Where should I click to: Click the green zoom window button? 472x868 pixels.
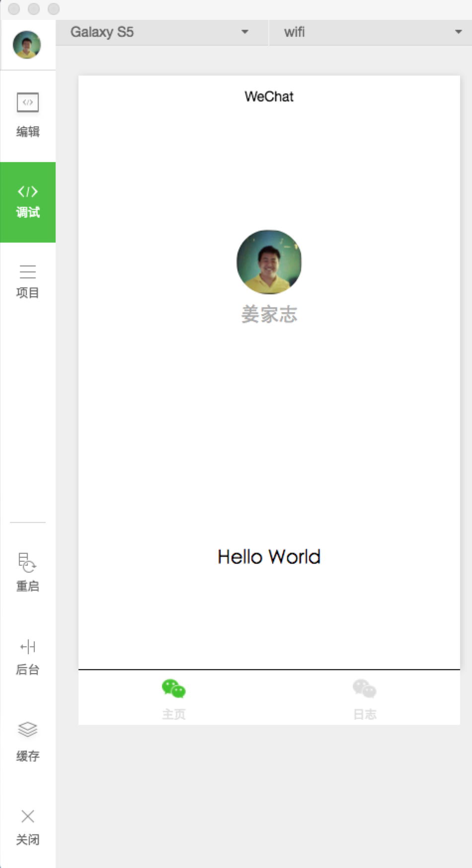[x=54, y=9]
